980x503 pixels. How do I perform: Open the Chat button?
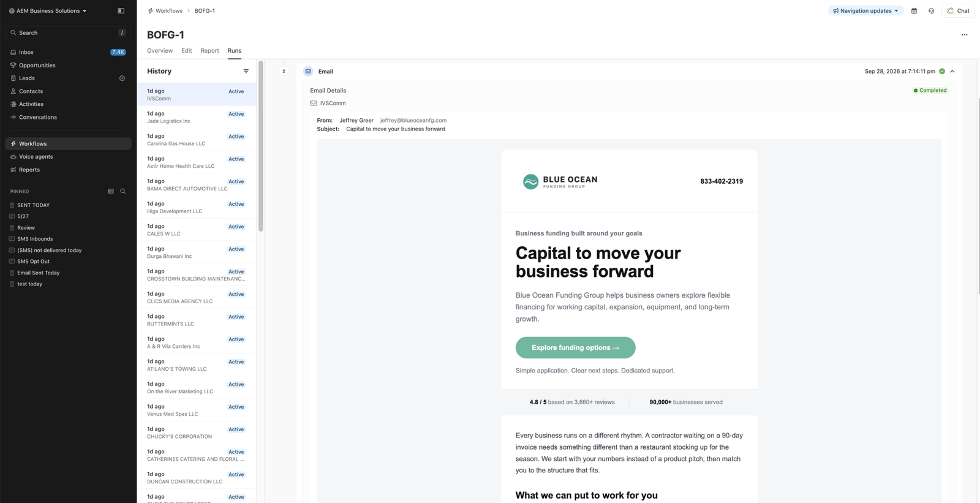coord(959,10)
